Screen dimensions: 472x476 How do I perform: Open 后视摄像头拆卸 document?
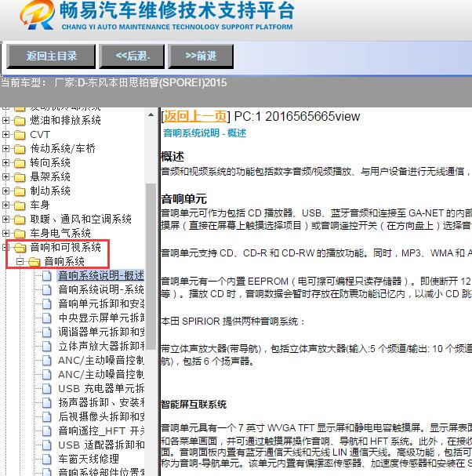(101, 416)
